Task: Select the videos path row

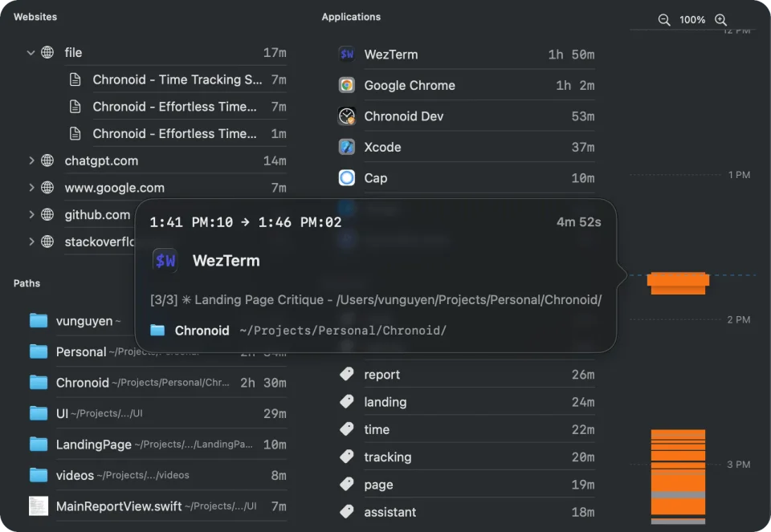Action: (158, 475)
